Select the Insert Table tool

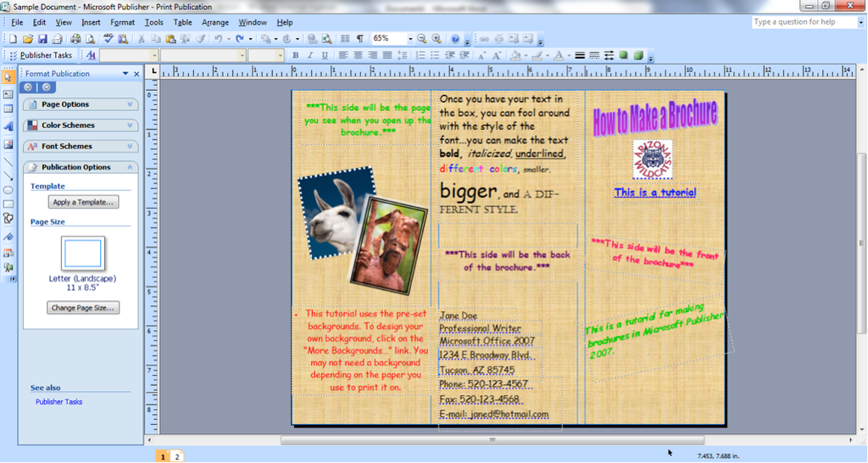coord(8,109)
